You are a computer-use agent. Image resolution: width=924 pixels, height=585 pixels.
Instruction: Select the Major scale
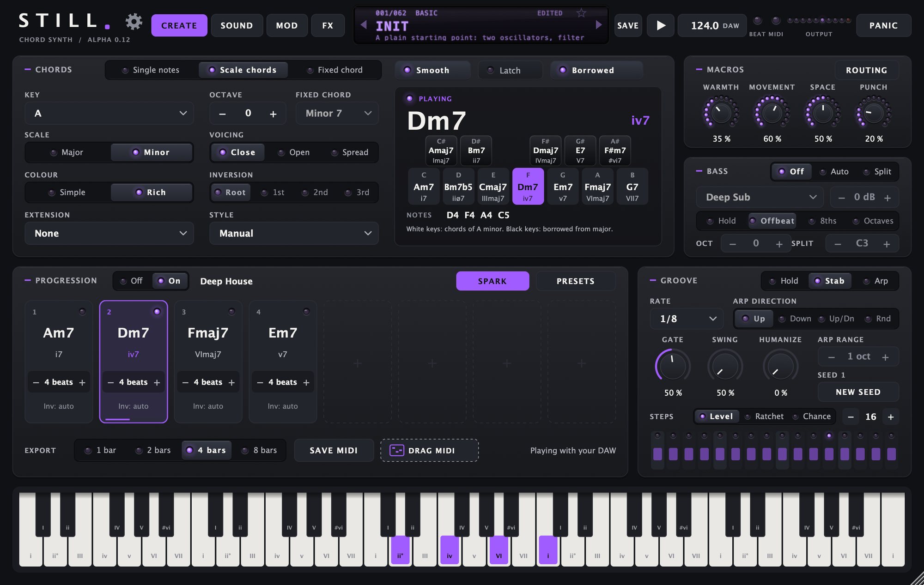click(67, 152)
